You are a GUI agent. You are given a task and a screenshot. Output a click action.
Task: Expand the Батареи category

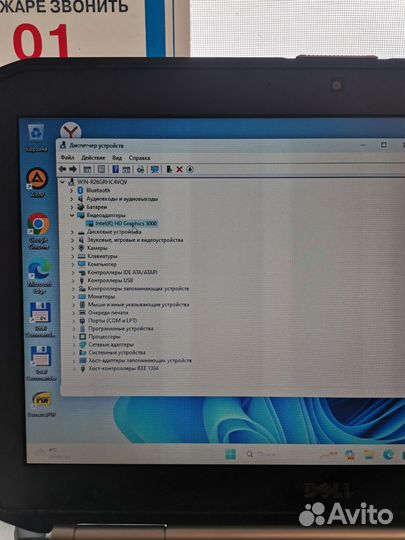coord(72,207)
